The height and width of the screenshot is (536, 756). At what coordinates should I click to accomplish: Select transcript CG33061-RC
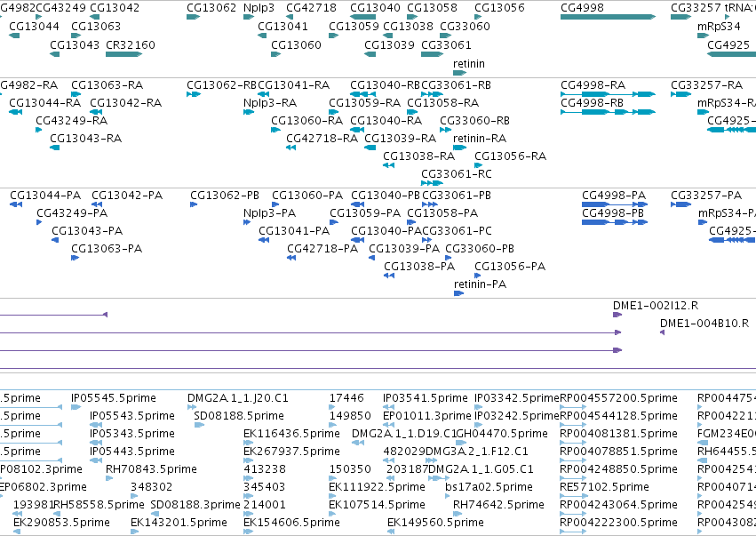coord(457,173)
